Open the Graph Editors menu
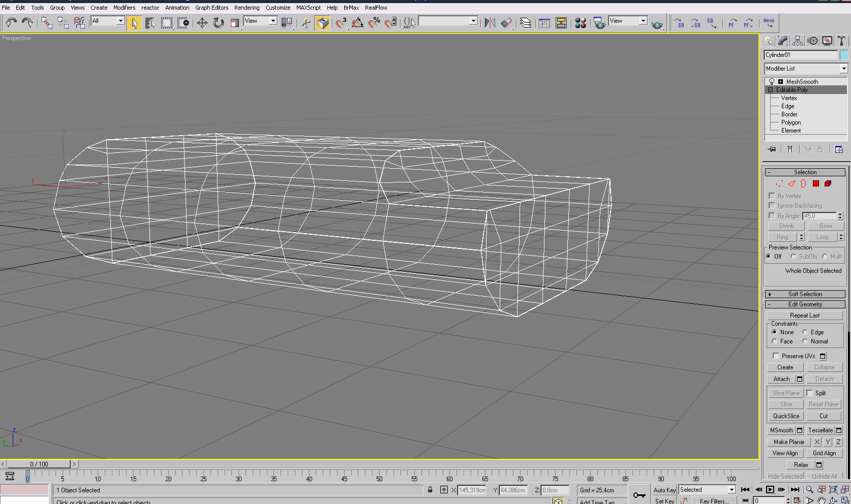 tap(212, 8)
